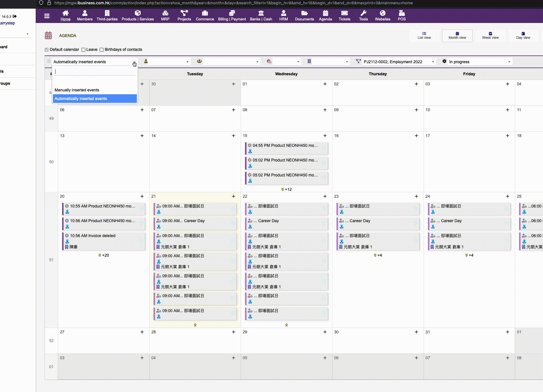Click the site lock icon in address bar
The image size is (543, 392).
(49, 3)
